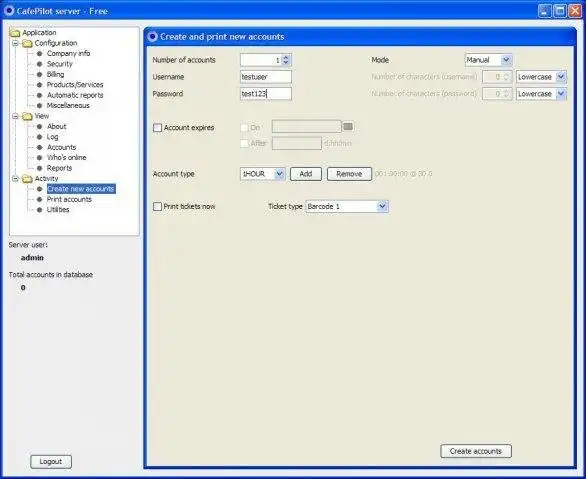Click the Total accounts in database label

51,275
